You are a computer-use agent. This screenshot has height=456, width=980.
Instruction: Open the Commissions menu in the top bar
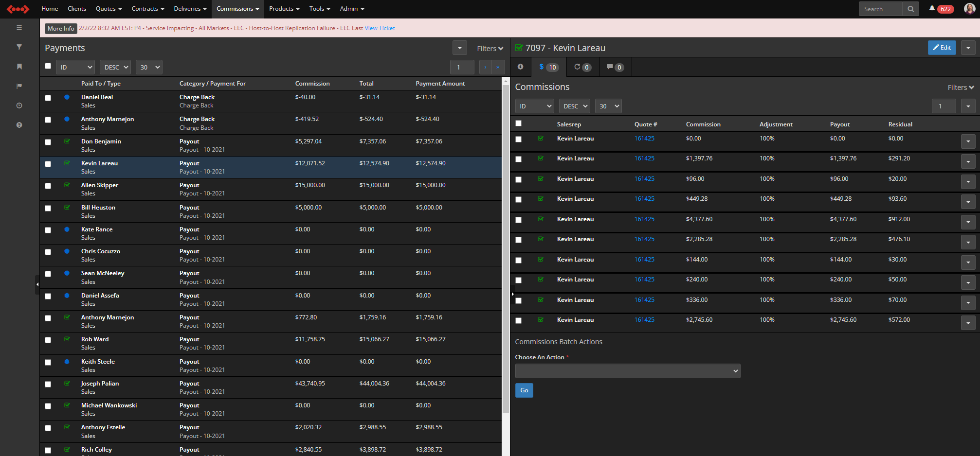[x=237, y=9]
